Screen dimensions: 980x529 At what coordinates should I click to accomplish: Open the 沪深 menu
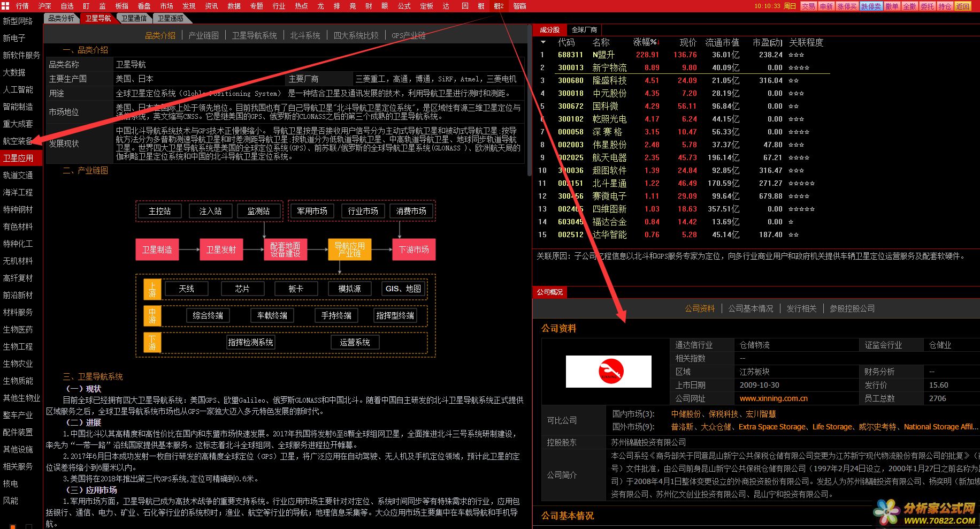click(x=45, y=6)
